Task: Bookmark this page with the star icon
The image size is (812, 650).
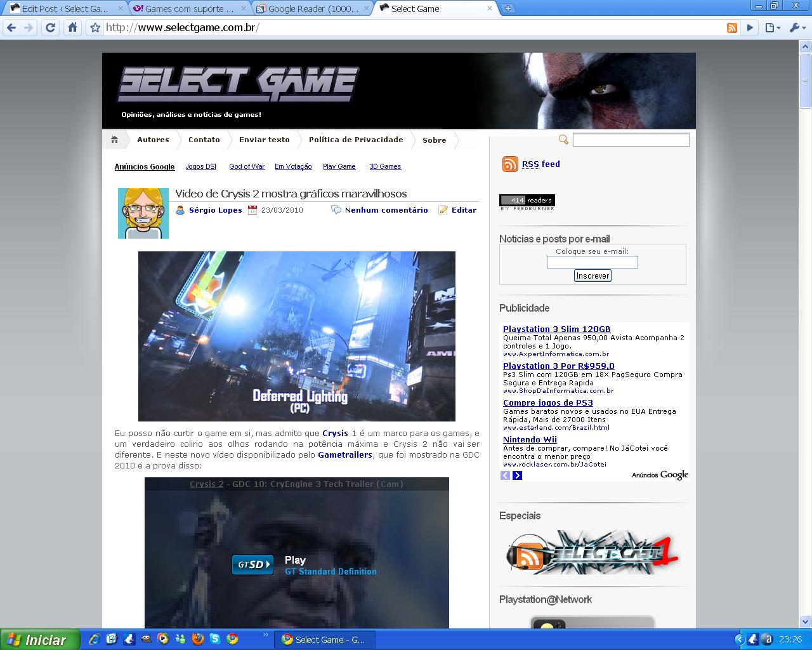Action: pyautogui.click(x=95, y=27)
